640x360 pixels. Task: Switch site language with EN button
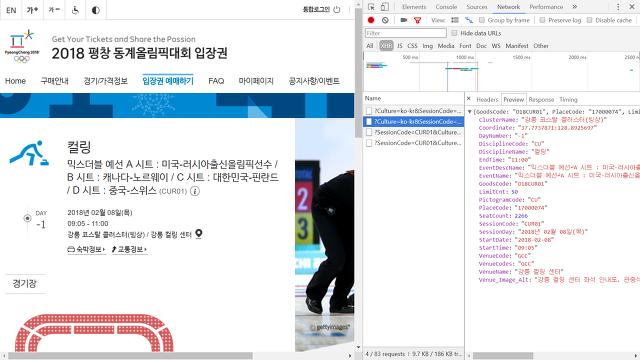11,10
